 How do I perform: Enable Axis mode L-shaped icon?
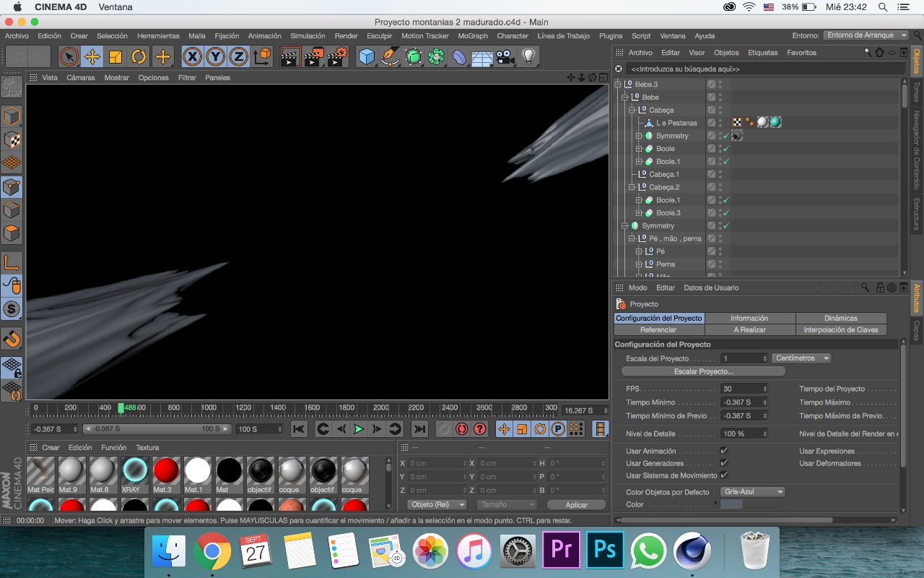coord(12,262)
